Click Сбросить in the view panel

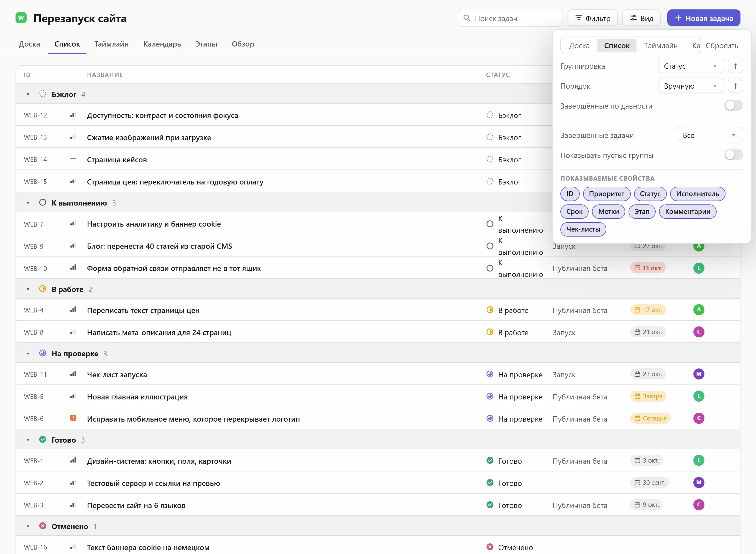click(722, 46)
